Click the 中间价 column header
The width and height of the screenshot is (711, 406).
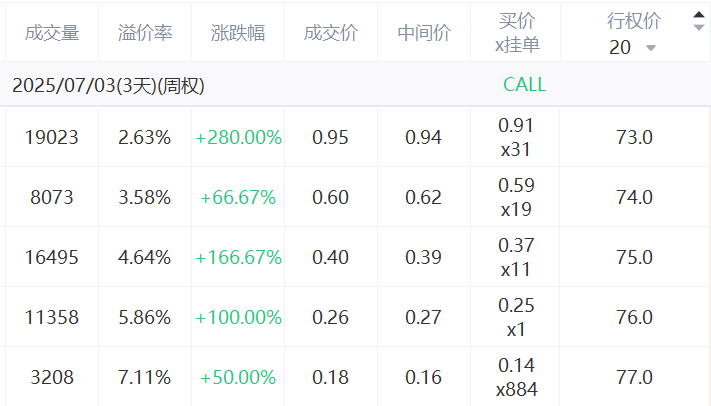click(x=424, y=33)
